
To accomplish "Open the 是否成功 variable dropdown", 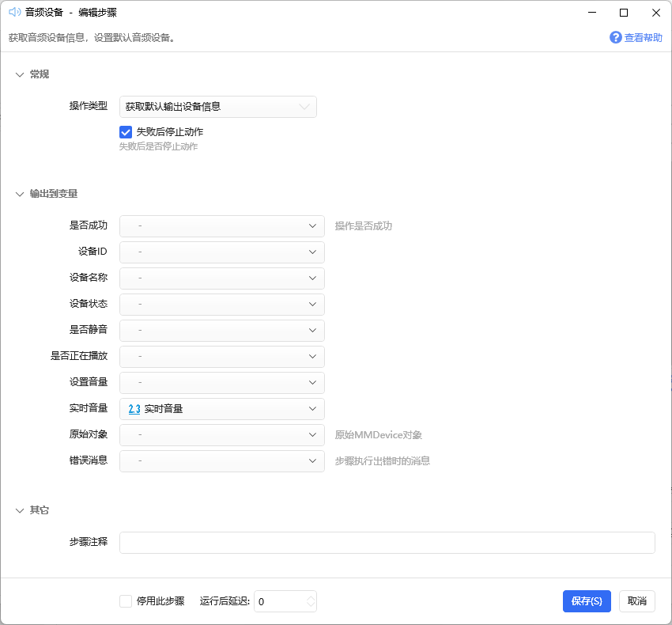I will 222,226.
